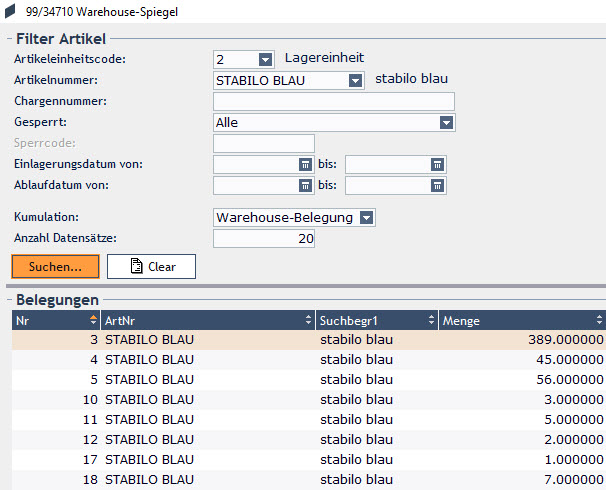This screenshot has width=606, height=490.
Task: Click Menge value 2.000000
Action: 574,440
